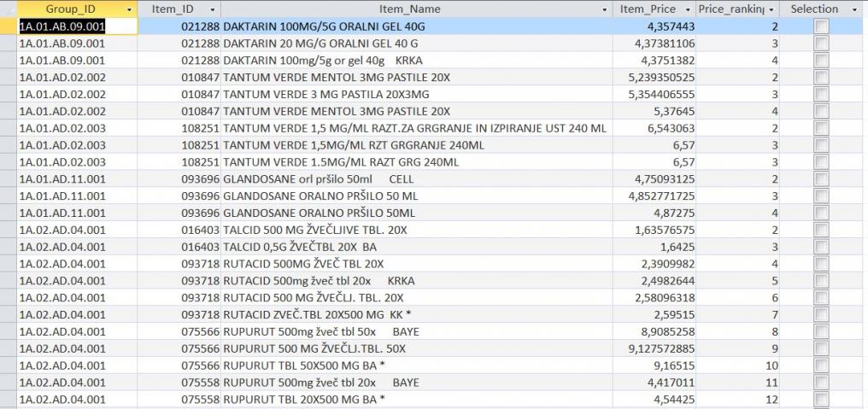Click row selector for GLANDOSANE ORALNO PRŠILO 50ML row
This screenshot has width=868, height=409.
(9, 213)
